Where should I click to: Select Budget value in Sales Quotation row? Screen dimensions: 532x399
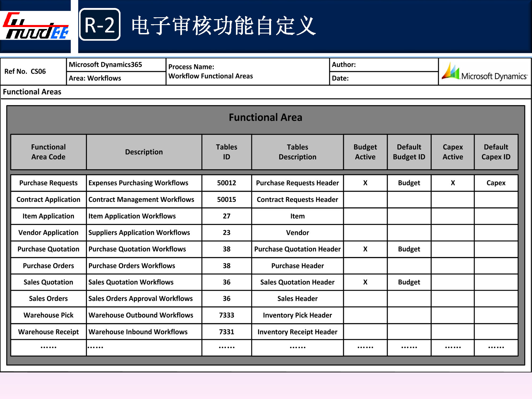click(x=409, y=282)
